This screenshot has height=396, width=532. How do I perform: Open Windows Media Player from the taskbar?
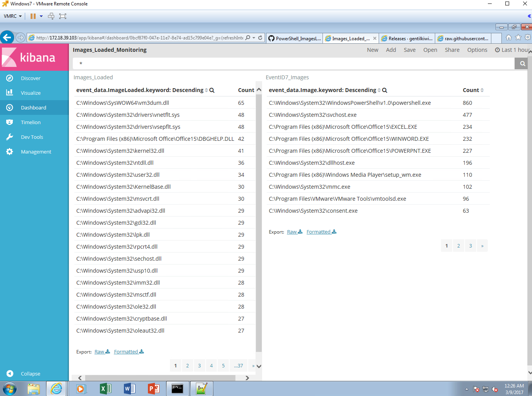point(81,389)
